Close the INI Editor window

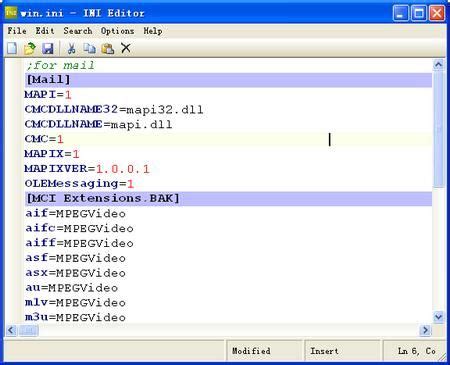point(437,13)
